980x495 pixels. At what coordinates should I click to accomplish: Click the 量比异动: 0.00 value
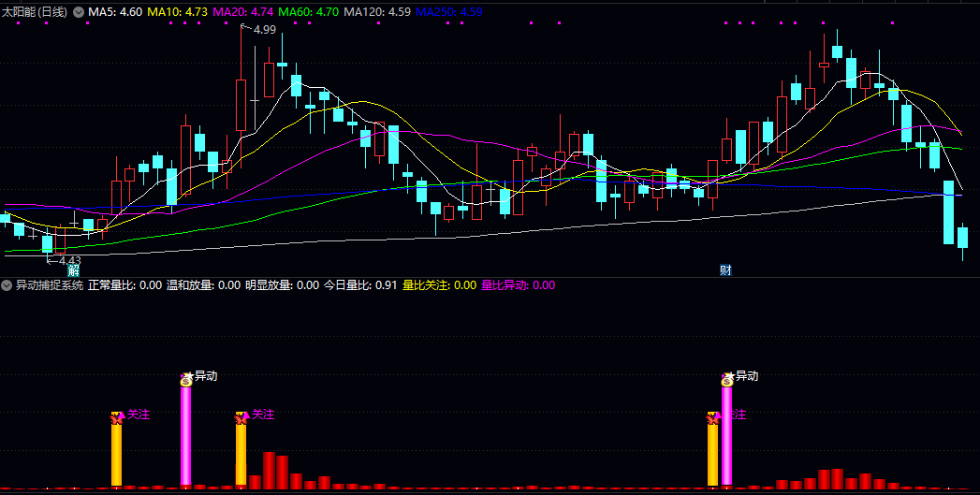point(519,285)
